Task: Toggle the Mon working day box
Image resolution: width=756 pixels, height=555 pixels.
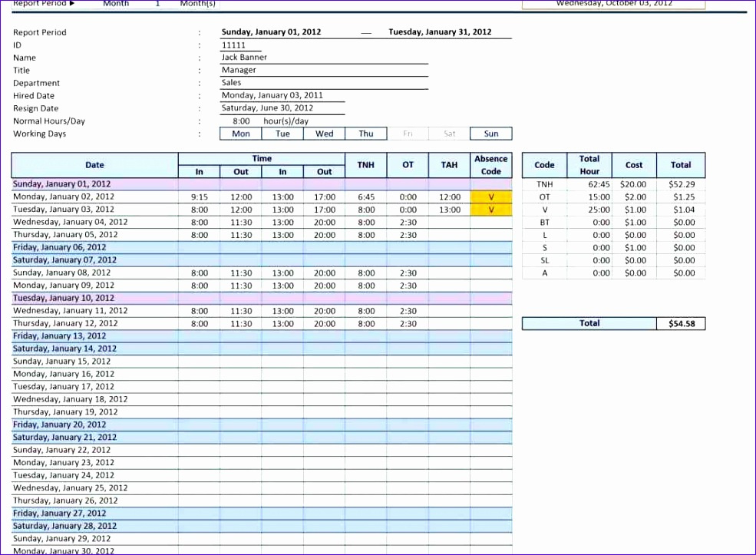Action: pyautogui.click(x=240, y=134)
